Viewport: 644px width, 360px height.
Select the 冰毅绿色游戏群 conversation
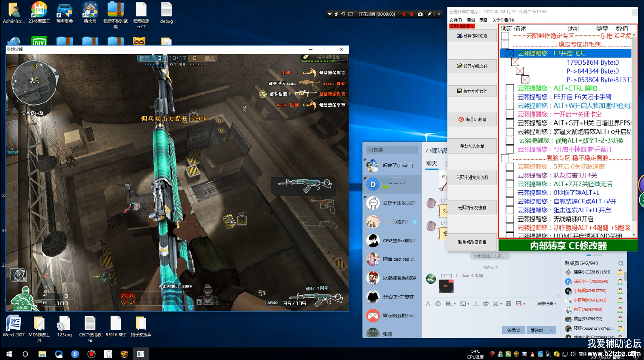tap(392, 278)
